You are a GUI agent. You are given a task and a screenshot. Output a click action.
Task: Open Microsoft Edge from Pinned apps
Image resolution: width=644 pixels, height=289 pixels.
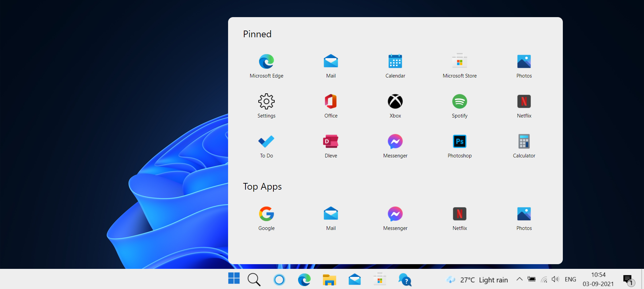pos(266,66)
